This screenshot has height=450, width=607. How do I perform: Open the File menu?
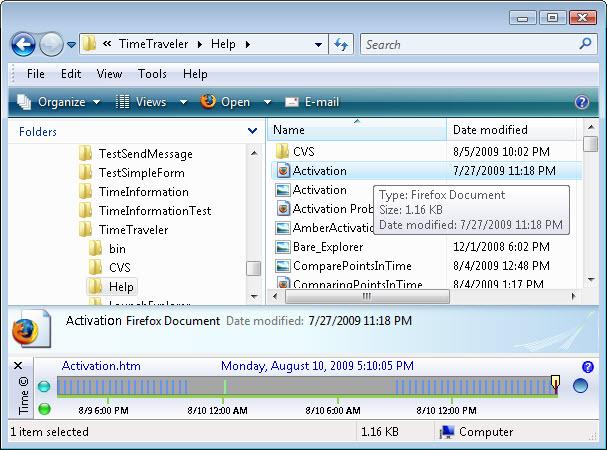[36, 74]
